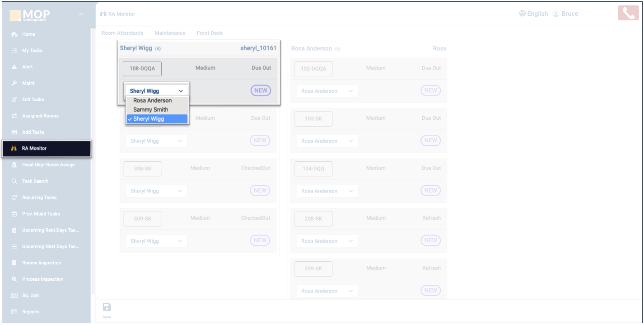Open attendant dropdown for room 102-DQQA

(x=327, y=91)
